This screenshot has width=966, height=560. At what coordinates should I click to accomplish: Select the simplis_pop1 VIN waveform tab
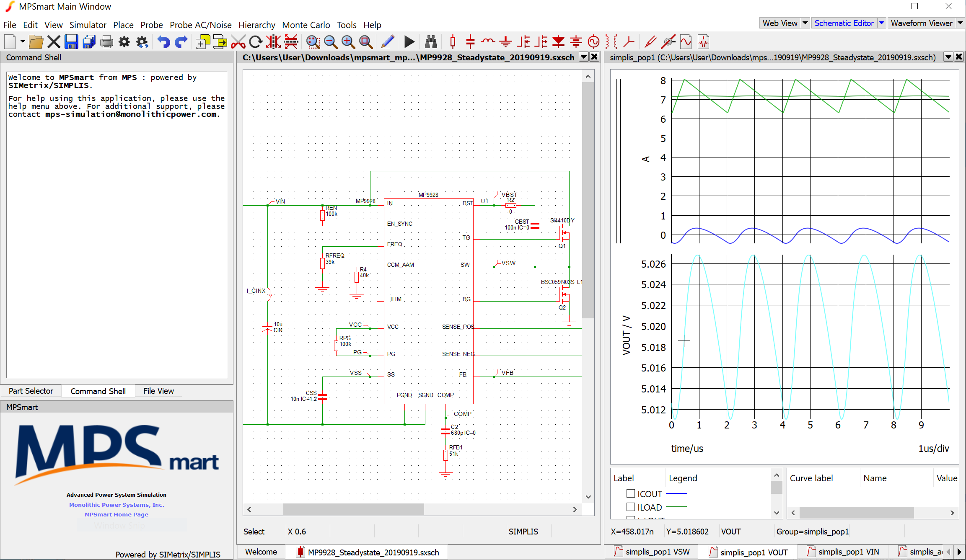pyautogui.click(x=843, y=552)
